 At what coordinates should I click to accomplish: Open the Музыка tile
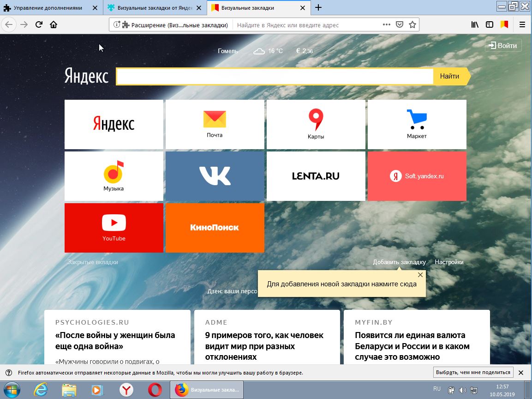pyautogui.click(x=114, y=176)
